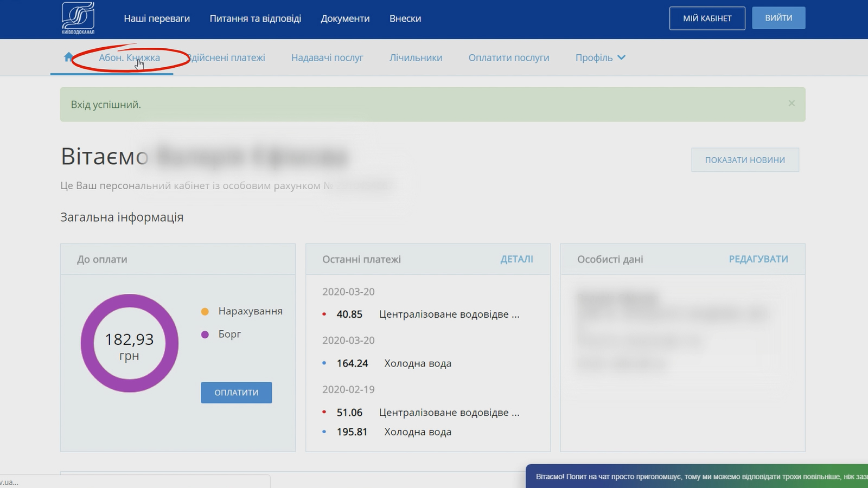Viewport: 868px width, 488px height.
Task: Open ДЕТАЛІ of last payments
Action: [516, 259]
